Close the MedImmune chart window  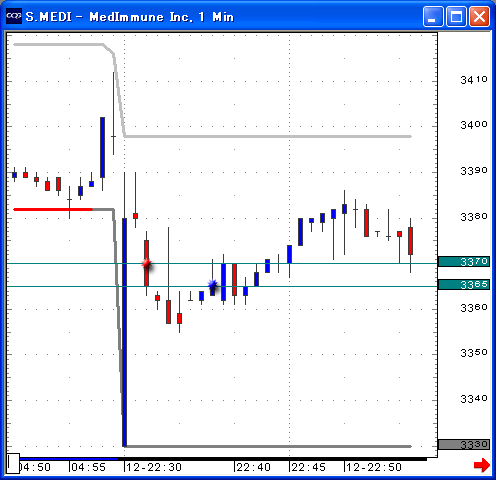479,16
